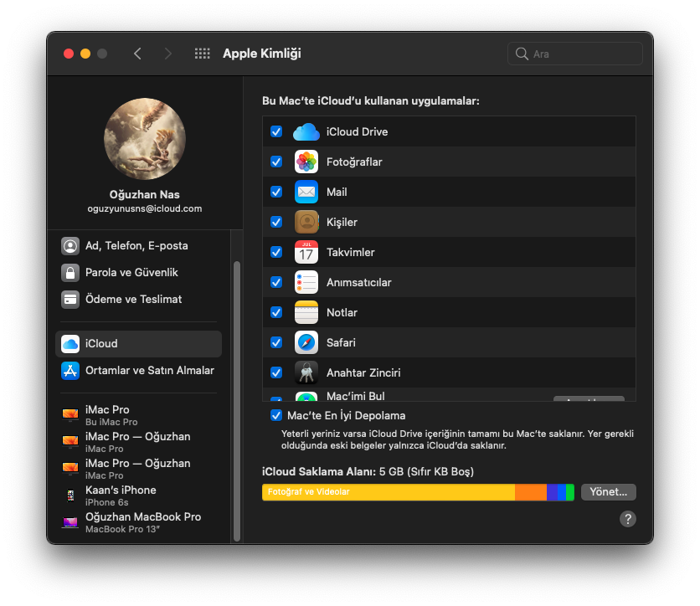Disable Mac'te En İyi Depolama

point(276,415)
